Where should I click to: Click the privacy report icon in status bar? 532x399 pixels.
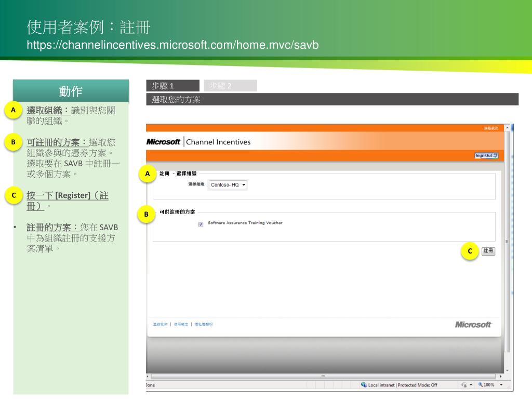[x=464, y=385]
